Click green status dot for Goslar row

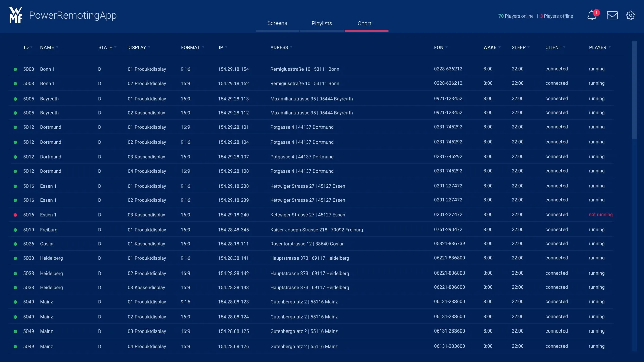coord(15,244)
